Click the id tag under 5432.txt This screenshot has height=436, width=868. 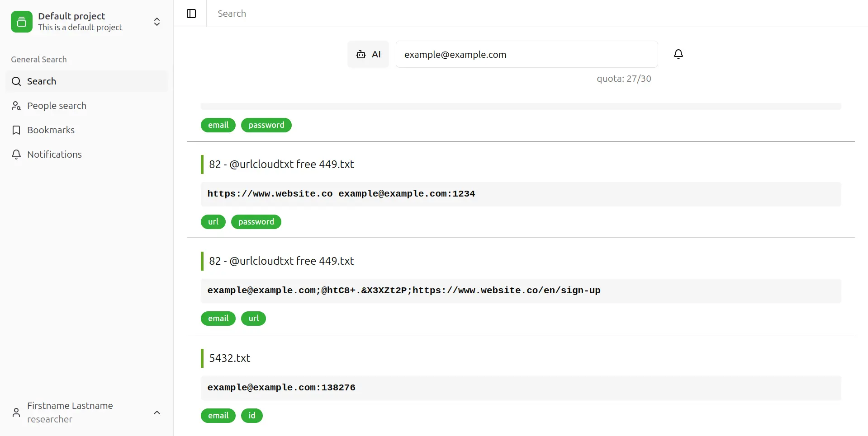251,416
